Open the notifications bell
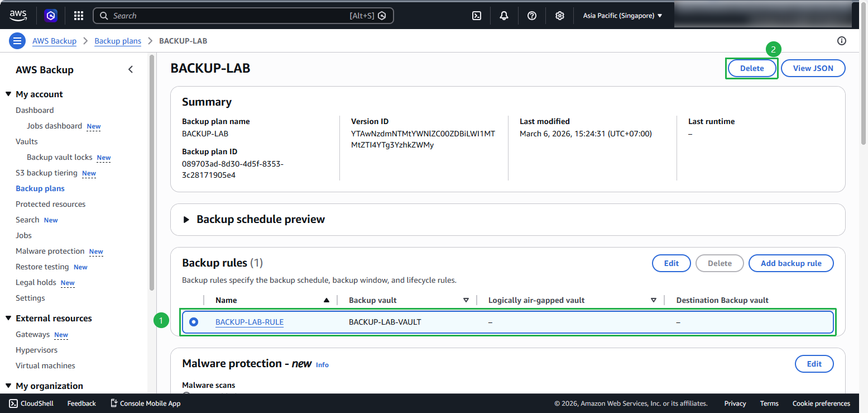Viewport: 868px width, 413px height. (504, 16)
